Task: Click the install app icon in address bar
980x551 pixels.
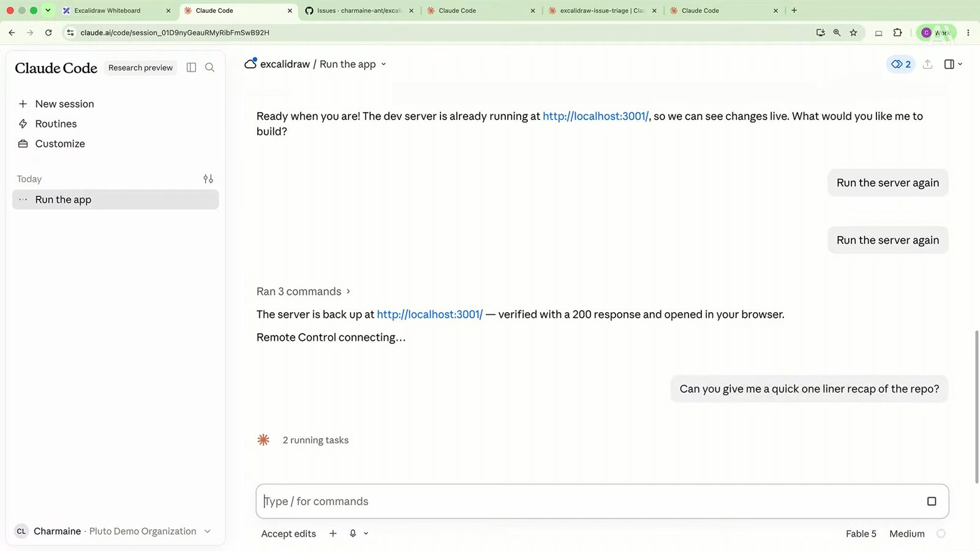Action: pos(821,32)
